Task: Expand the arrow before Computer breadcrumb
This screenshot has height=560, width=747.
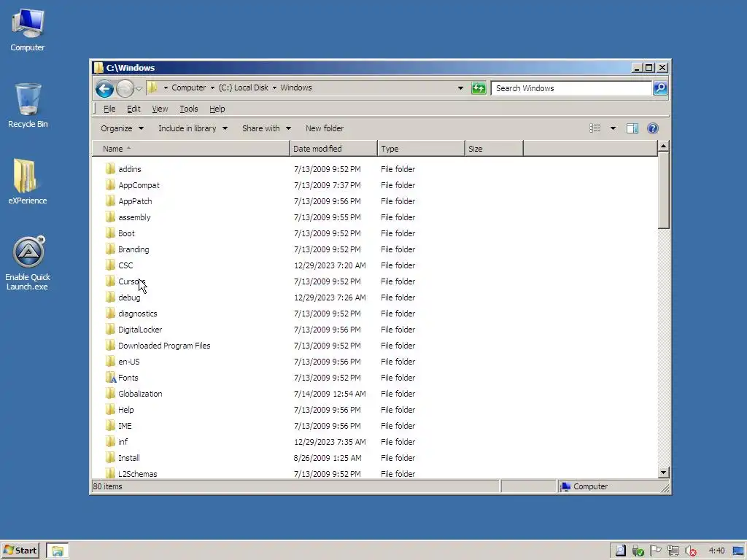Action: (x=166, y=87)
